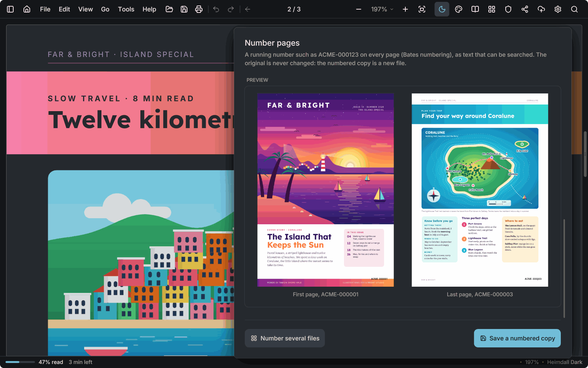Toggle fit-to-screen view icon
Screen dimensions: 588x368
coord(422,9)
